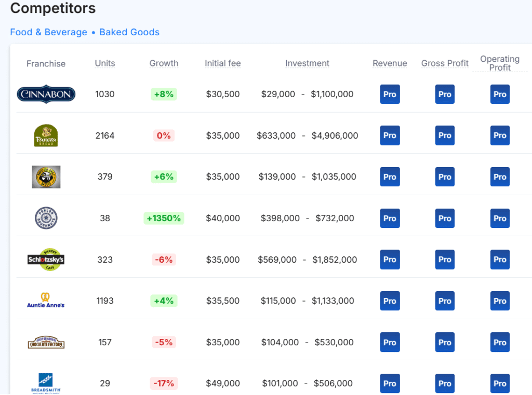Follow the Food & Beverage category link
This screenshot has height=395, width=532.
pyautogui.click(x=48, y=32)
